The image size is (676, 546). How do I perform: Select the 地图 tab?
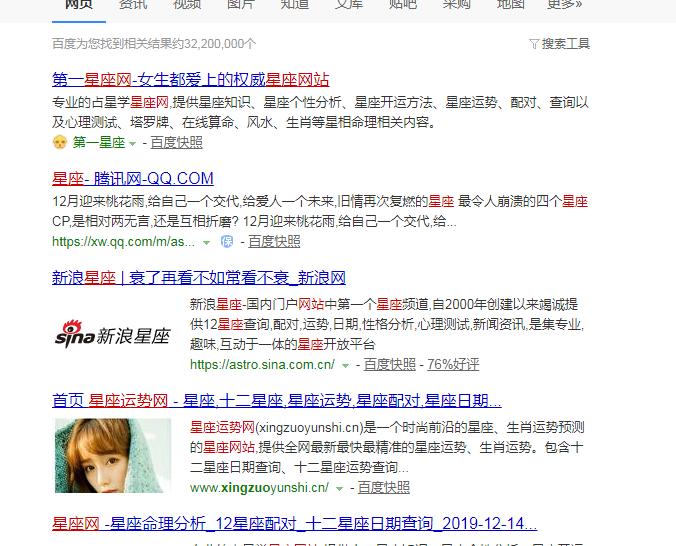(x=510, y=4)
